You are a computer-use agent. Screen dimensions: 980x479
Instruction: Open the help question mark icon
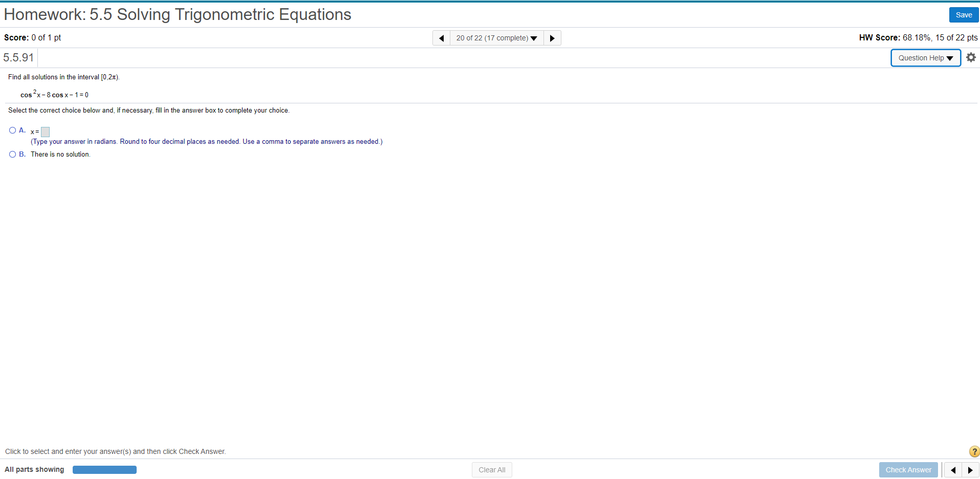click(974, 451)
